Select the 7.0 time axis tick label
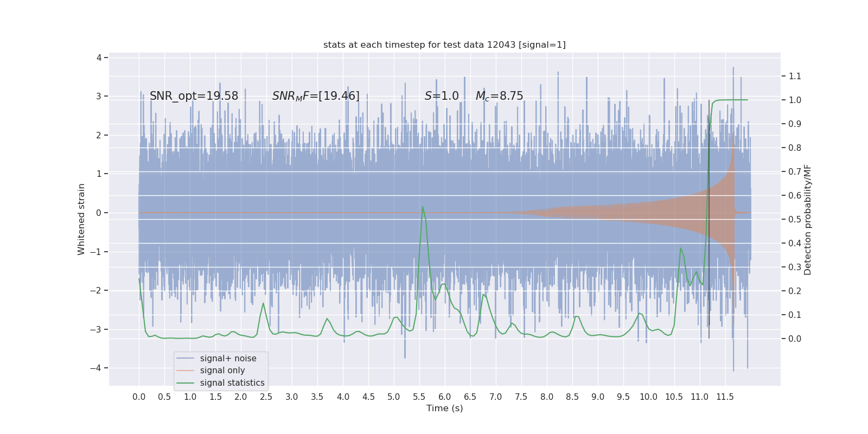 pos(496,397)
